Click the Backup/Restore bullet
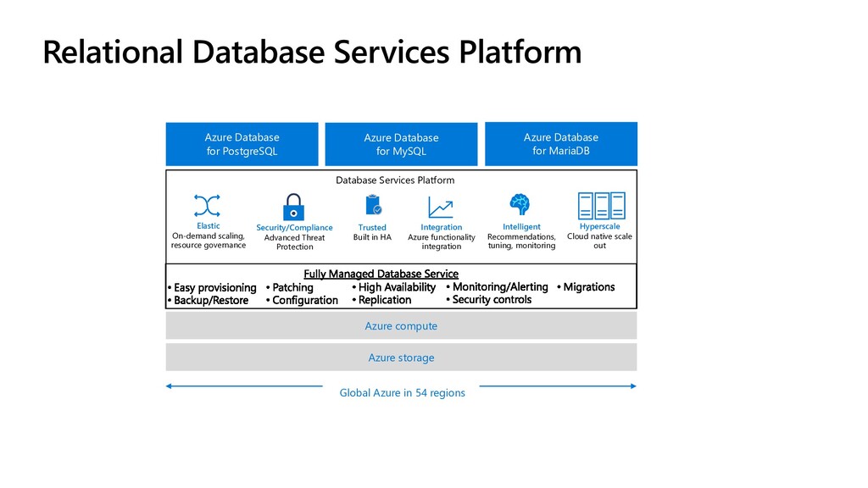Screen dimensions: 868x488 pyautogui.click(x=209, y=300)
